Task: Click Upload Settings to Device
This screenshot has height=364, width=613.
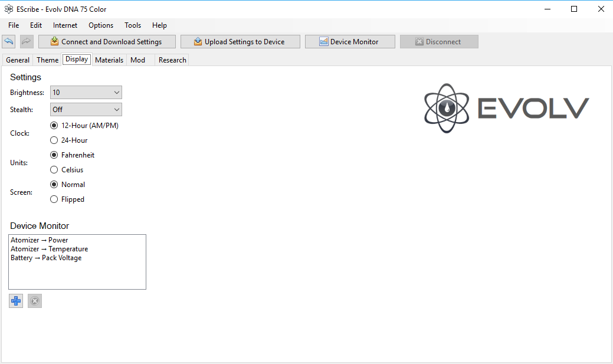Action: point(240,42)
